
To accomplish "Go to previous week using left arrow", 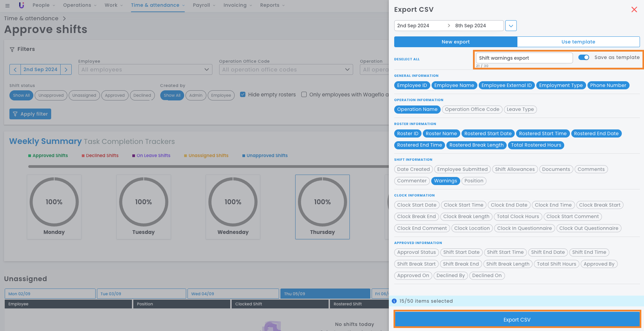I will click(x=15, y=69).
